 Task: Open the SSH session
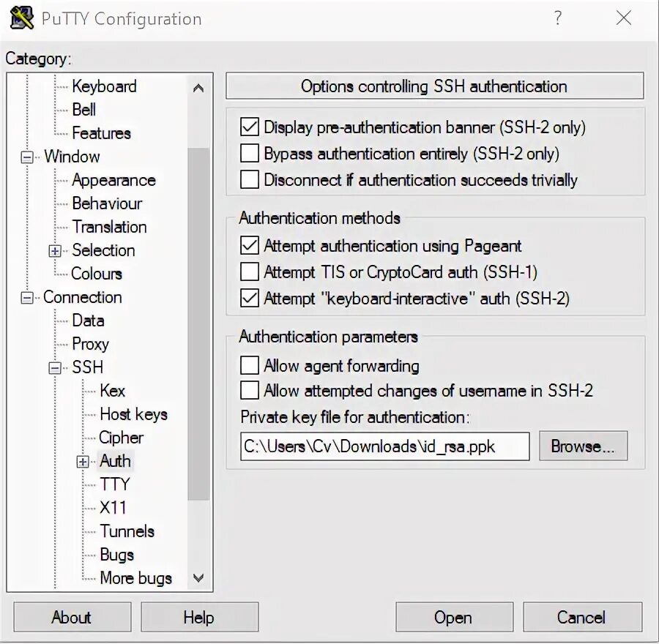tap(454, 617)
